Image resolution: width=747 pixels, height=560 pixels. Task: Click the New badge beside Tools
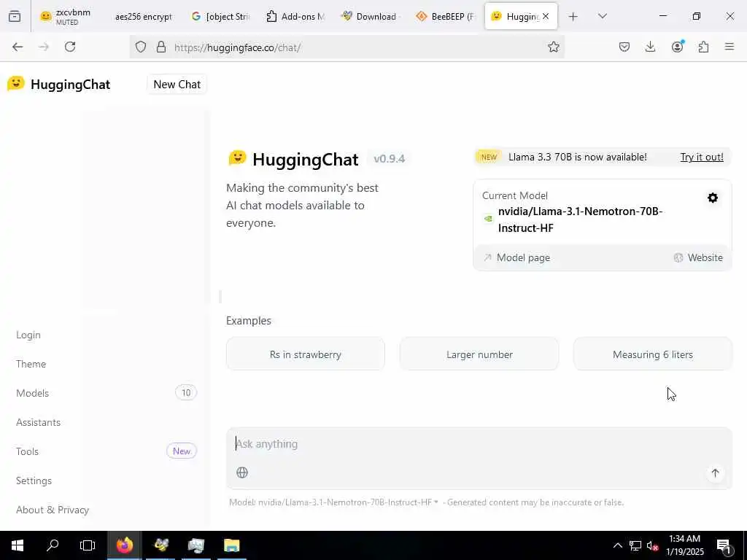tap(182, 451)
